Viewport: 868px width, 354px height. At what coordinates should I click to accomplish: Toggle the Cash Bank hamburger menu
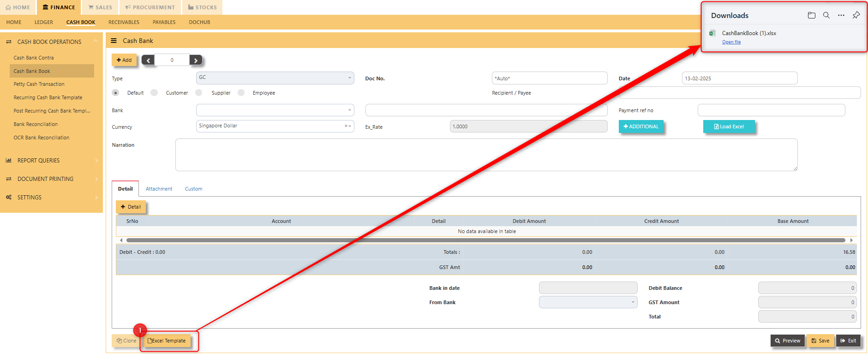pos(114,41)
